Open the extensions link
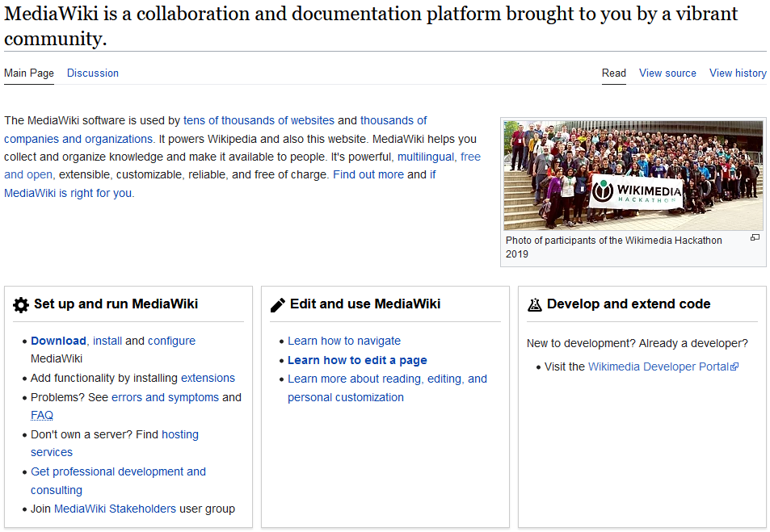770x532 pixels. click(208, 378)
